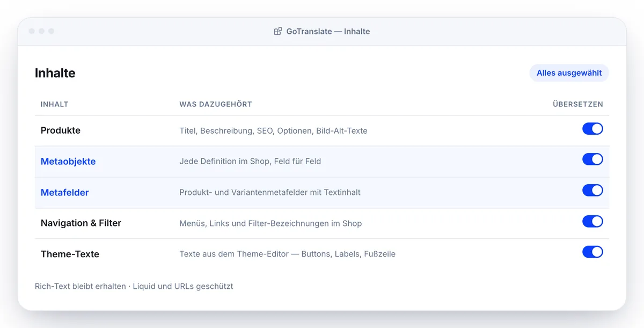Disable translation toggle for Produkte
This screenshot has width=644, height=328.
pyautogui.click(x=592, y=129)
